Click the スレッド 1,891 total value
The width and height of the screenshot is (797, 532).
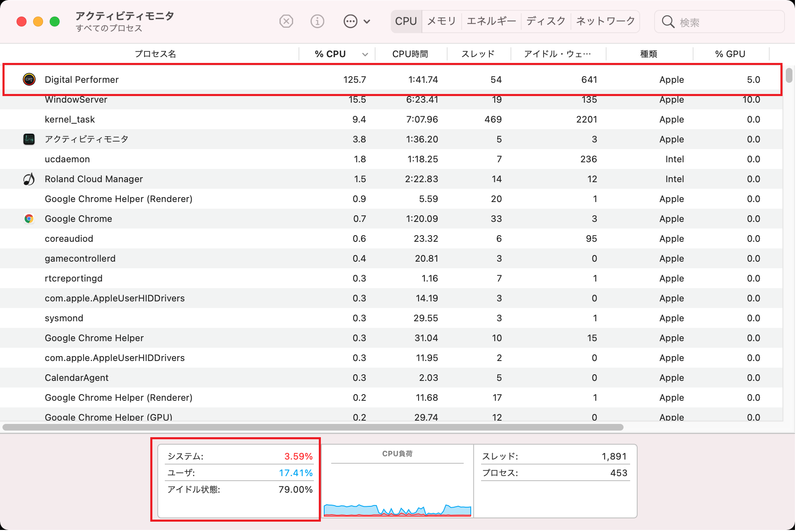(x=615, y=457)
